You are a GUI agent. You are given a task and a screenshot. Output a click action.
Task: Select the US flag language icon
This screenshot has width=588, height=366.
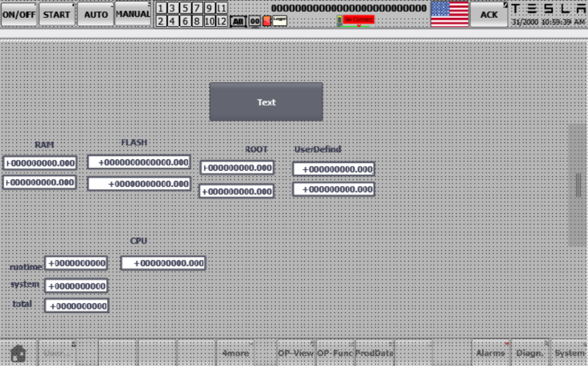tap(450, 14)
